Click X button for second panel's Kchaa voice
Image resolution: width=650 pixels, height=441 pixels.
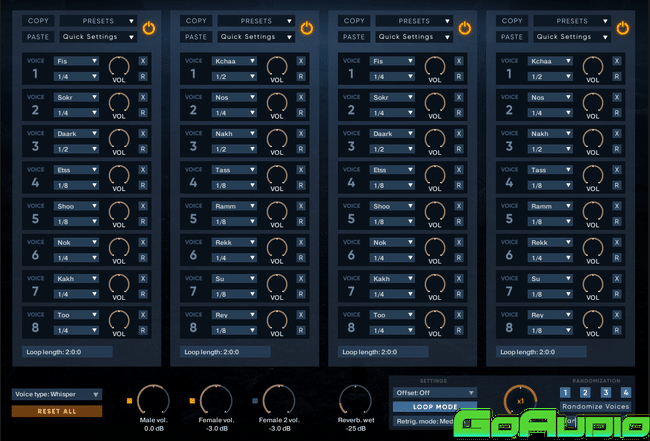(x=301, y=61)
